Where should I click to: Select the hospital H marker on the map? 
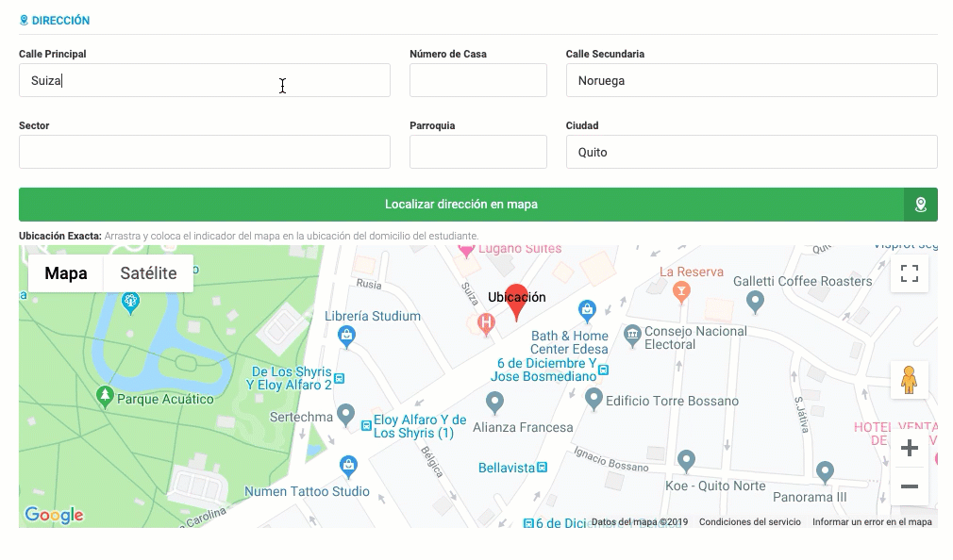point(486,323)
